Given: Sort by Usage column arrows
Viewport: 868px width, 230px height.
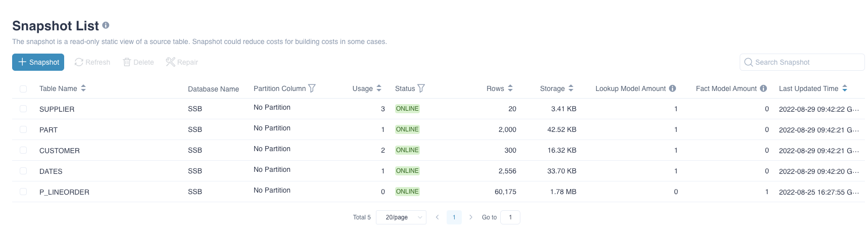Looking at the screenshot, I should point(379,88).
